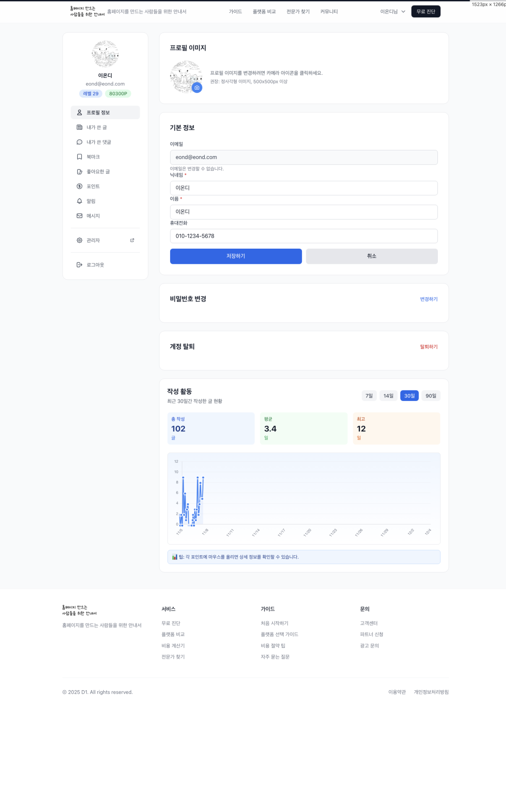Click the messages envelope icon
Screen dimensions: 506x812
[x=80, y=216]
